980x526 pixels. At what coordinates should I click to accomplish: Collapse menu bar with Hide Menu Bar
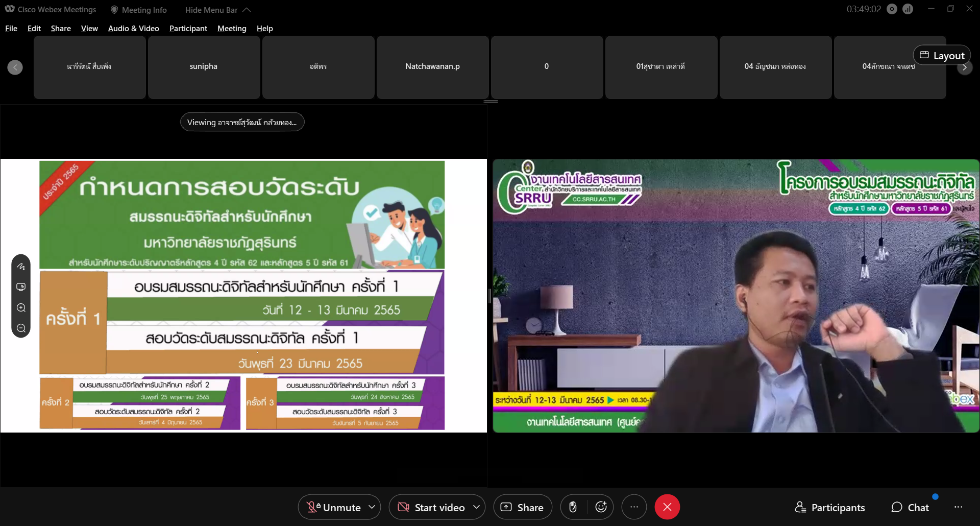point(217,10)
